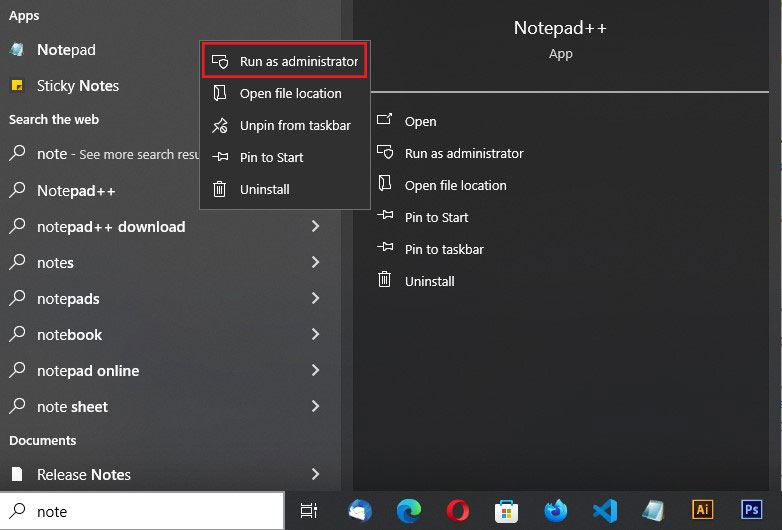Click the Release Notes document icon
The height and width of the screenshot is (530, 782).
pos(17,474)
